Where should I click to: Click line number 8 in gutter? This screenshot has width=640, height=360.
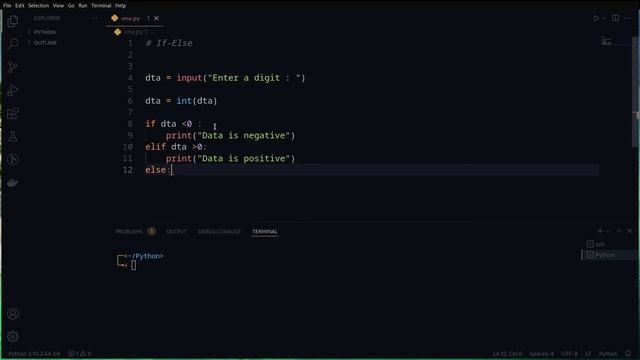tap(130, 124)
